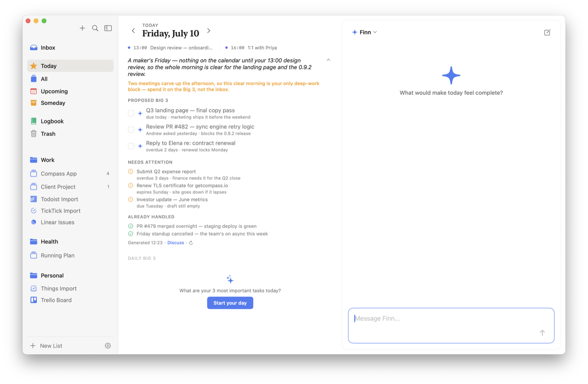The height and width of the screenshot is (384, 588).
Task: Open search with the magnifier icon
Action: [95, 28]
